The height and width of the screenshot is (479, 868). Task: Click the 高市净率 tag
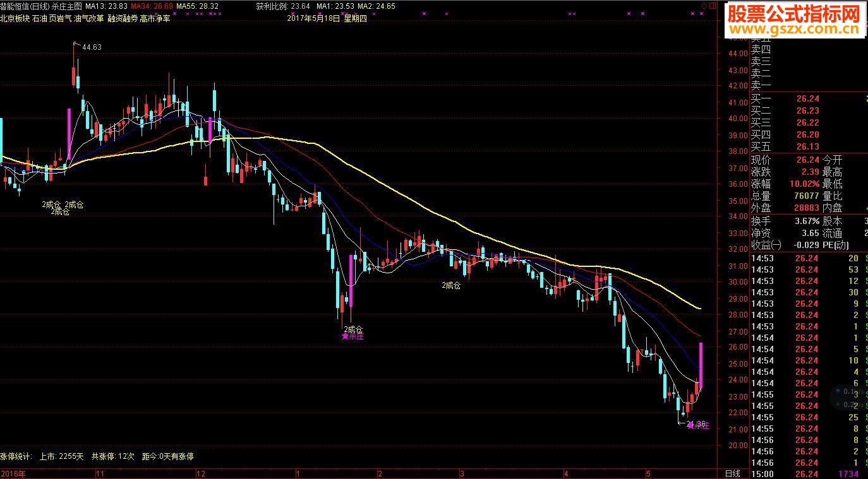(155, 18)
